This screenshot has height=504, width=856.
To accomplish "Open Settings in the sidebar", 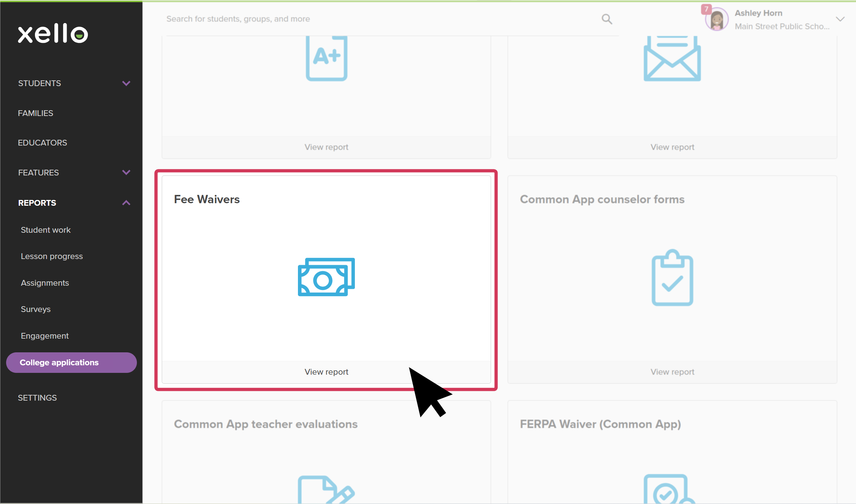I will point(37,398).
